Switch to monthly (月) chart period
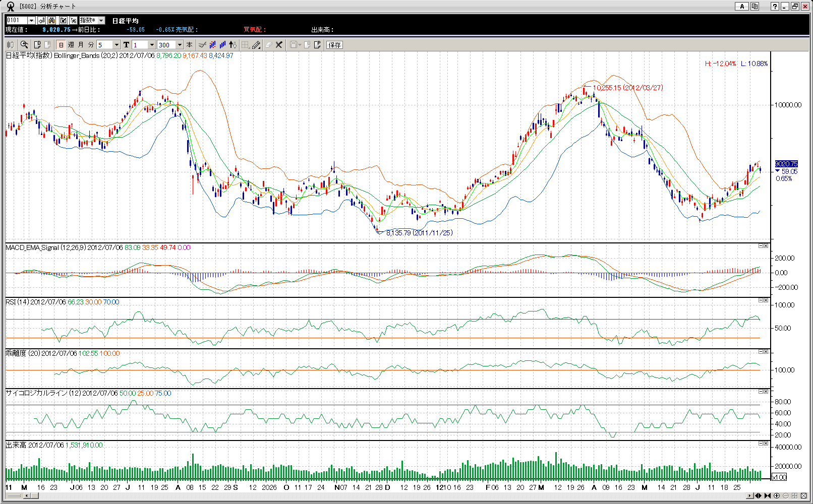Screen dimensions: 813x504 tap(81, 45)
